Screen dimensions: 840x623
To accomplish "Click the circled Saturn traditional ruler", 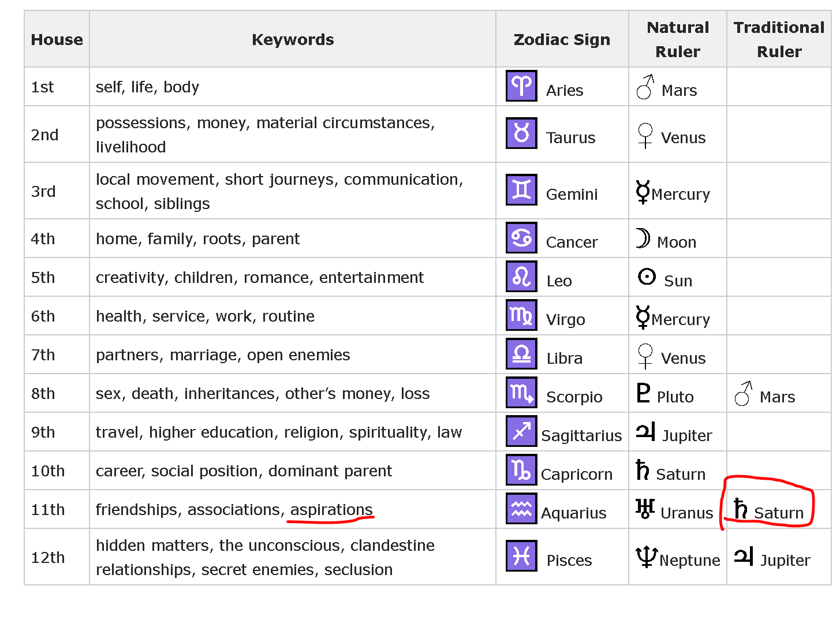I will click(x=769, y=510).
